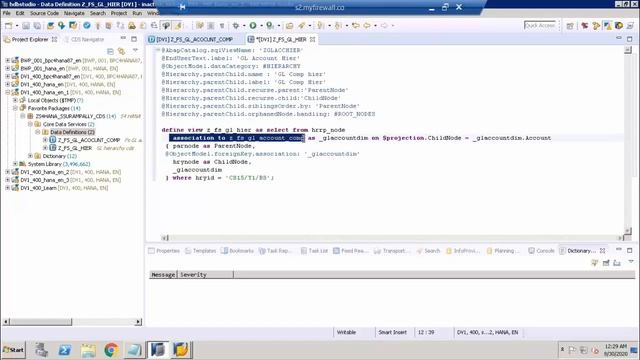Open the Dictionary view menu dropdown
The width and height of the screenshot is (640, 360).
pos(631,262)
